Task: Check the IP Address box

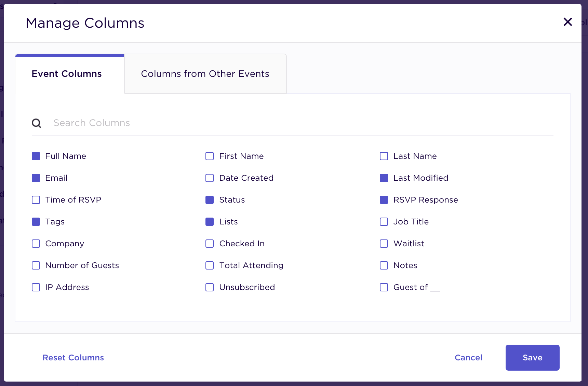Action: coord(36,287)
